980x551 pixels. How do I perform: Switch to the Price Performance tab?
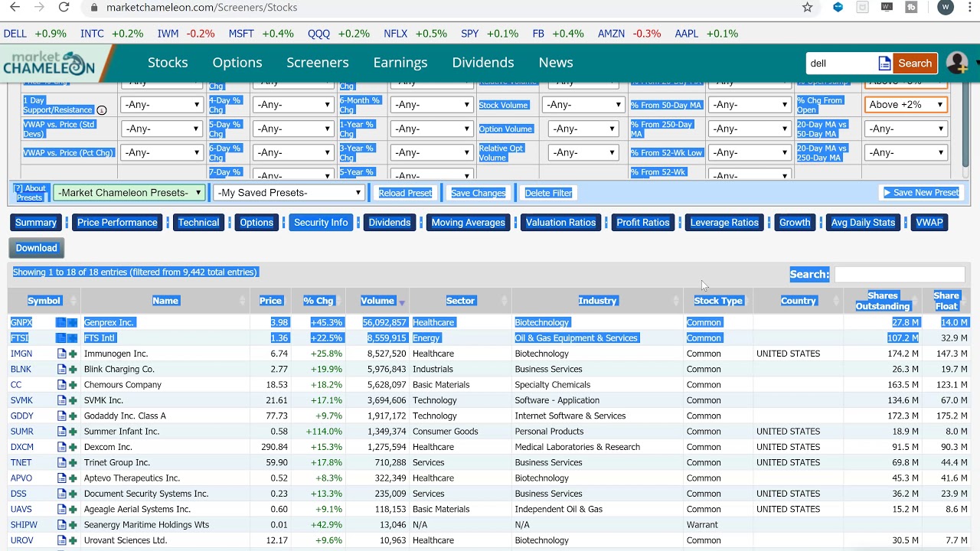[117, 223]
